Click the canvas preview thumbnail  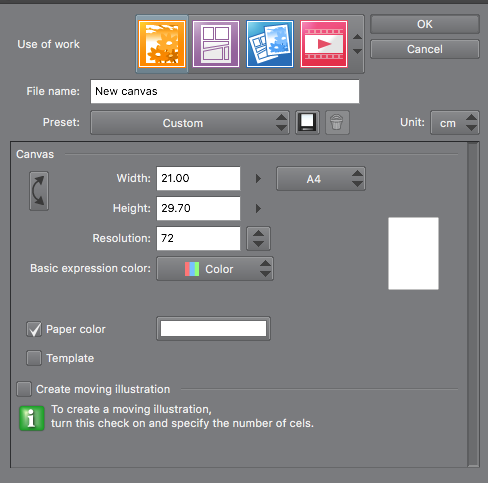[x=413, y=253]
